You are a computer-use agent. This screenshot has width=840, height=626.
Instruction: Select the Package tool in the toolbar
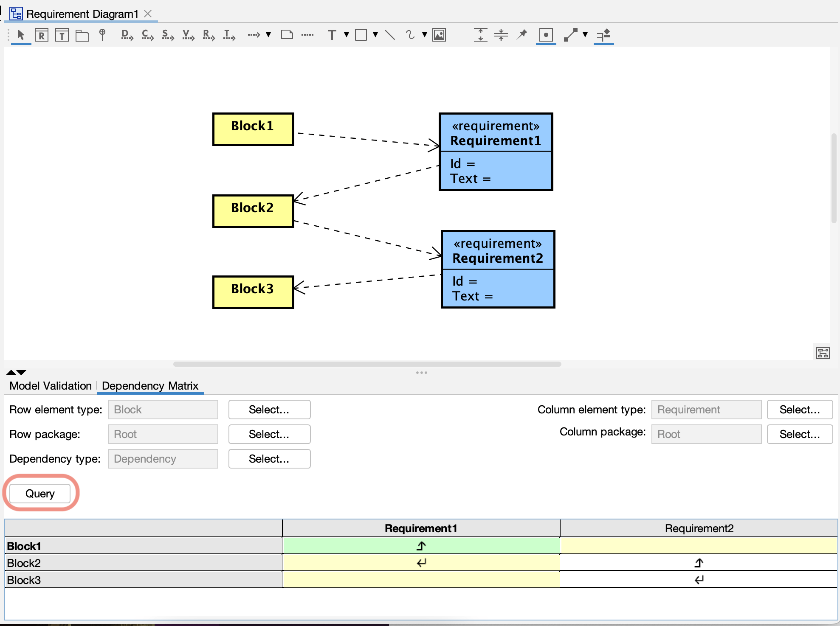coord(82,35)
